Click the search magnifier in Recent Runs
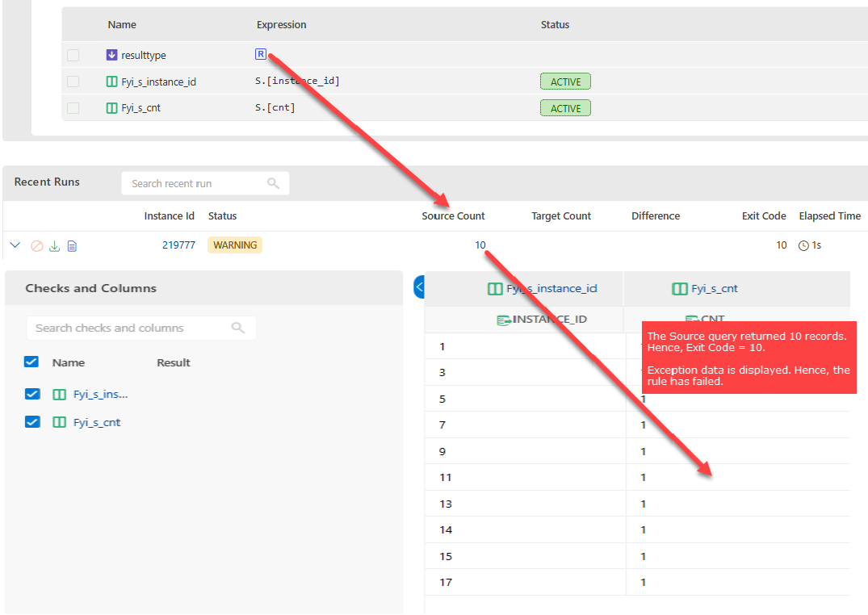The width and height of the screenshot is (868, 615). coord(273,183)
